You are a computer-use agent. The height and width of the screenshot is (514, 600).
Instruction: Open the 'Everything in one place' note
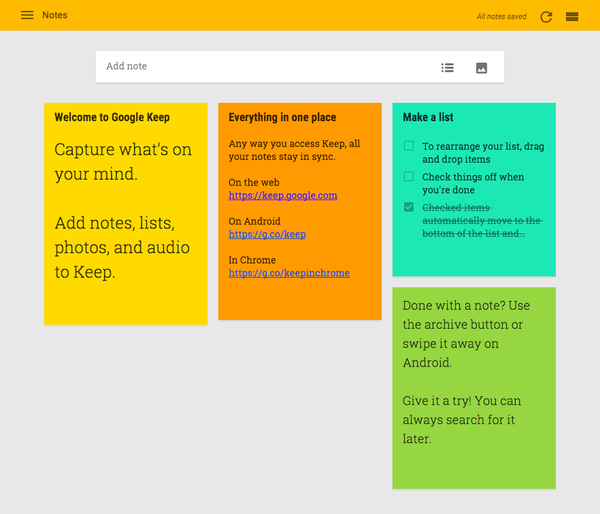coord(300,211)
